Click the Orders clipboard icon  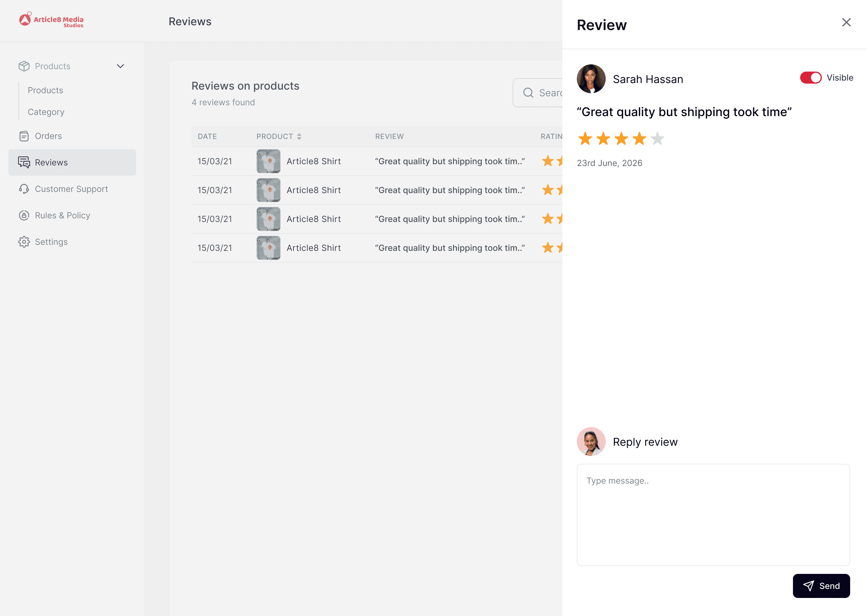coord(24,136)
